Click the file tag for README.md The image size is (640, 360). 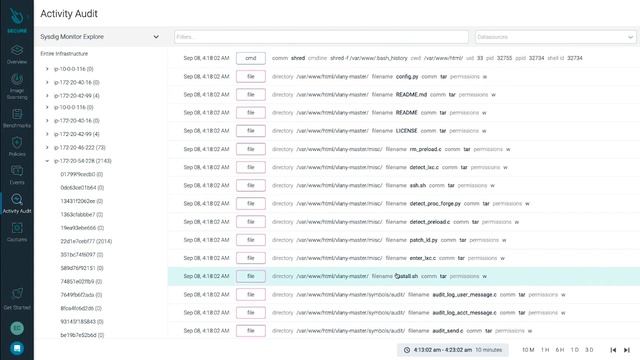[251, 95]
